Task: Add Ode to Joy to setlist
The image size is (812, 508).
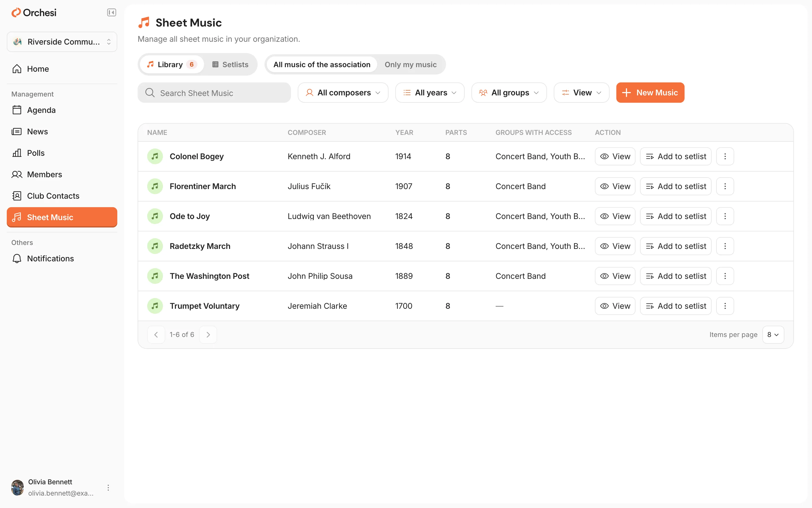Action: tap(676, 216)
